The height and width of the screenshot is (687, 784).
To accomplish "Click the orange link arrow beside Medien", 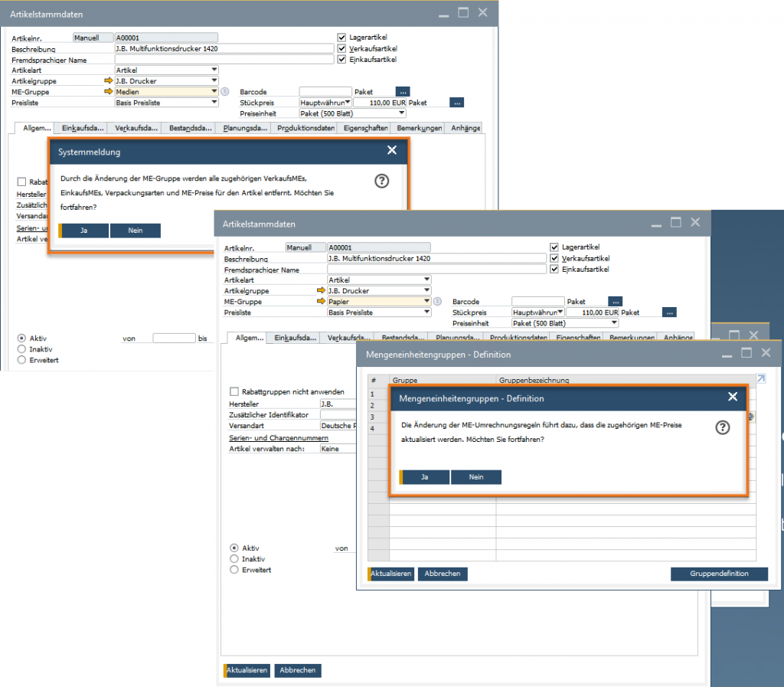I will (108, 91).
